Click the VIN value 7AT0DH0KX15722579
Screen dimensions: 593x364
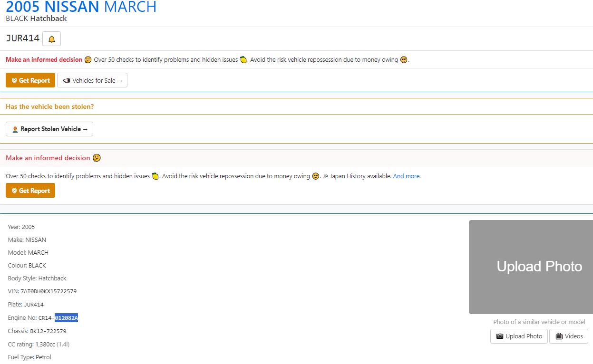pos(49,291)
